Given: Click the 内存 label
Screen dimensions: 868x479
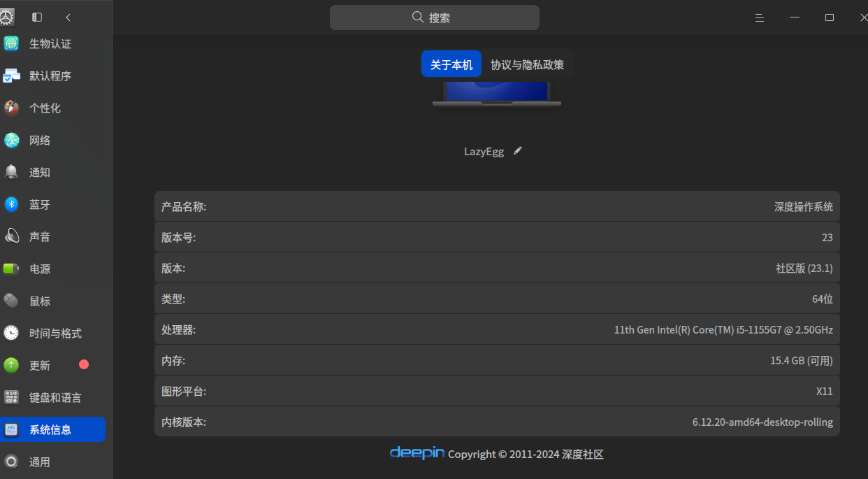Looking at the screenshot, I should point(173,361).
